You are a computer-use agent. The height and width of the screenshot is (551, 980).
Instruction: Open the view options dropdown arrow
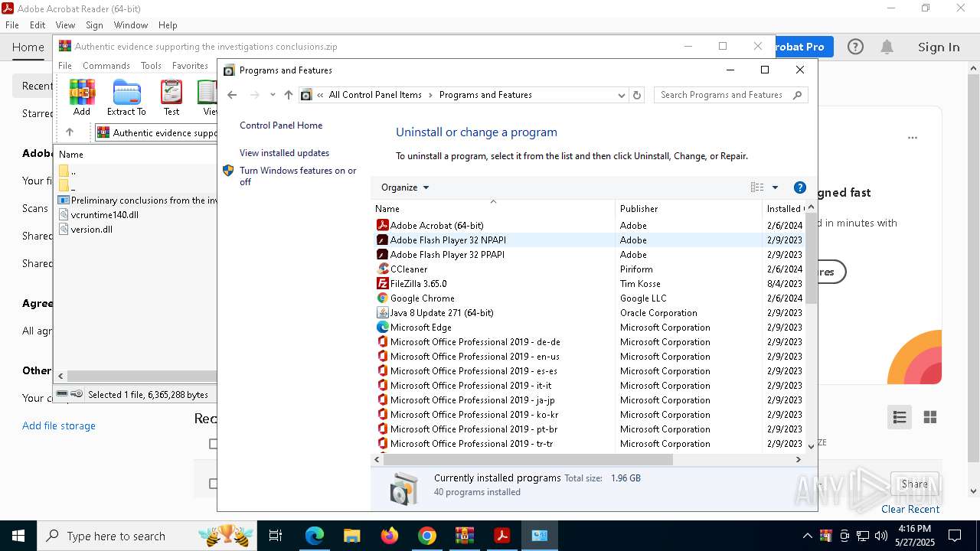pyautogui.click(x=775, y=187)
